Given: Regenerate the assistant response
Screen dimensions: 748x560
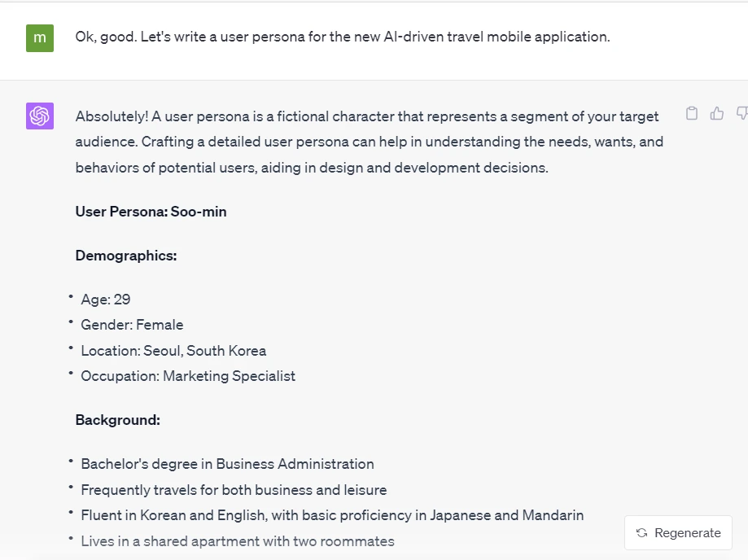Looking at the screenshot, I should point(678,533).
